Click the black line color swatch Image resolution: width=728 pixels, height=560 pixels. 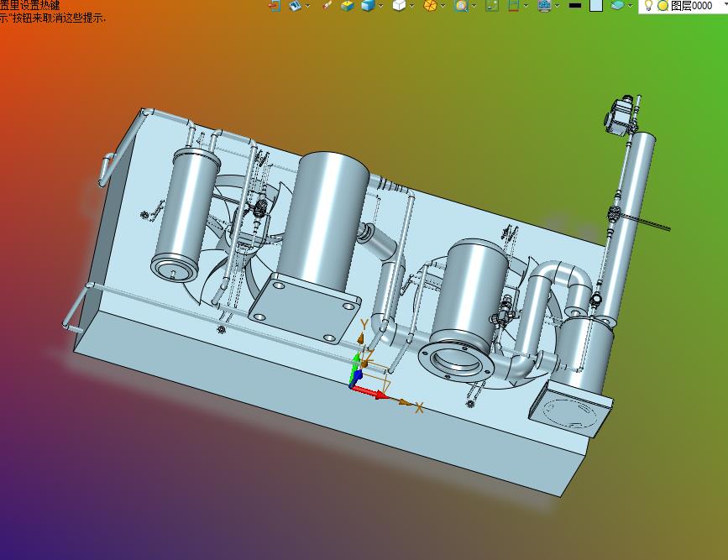[x=575, y=6]
